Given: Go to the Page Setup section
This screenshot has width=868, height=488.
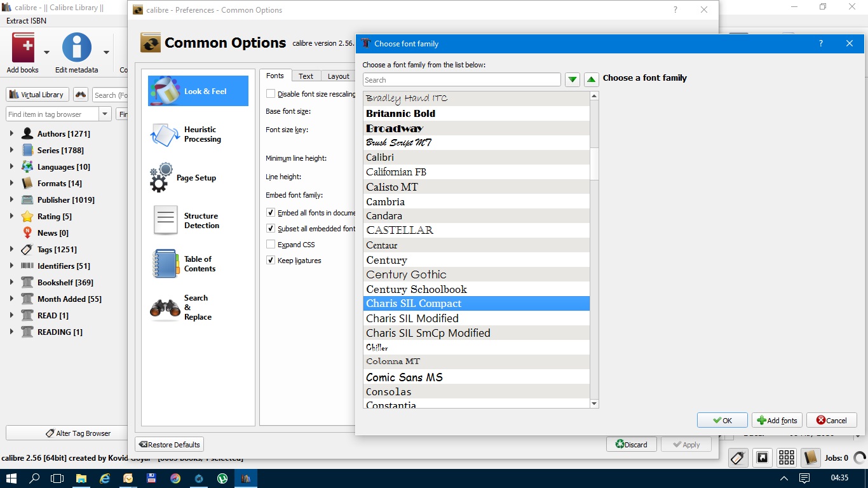Looking at the screenshot, I should tap(198, 178).
